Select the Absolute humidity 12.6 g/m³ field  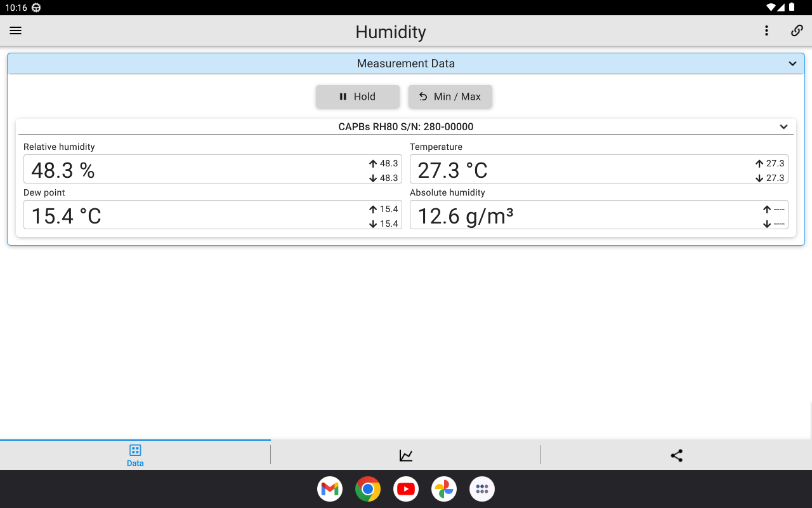tap(599, 215)
